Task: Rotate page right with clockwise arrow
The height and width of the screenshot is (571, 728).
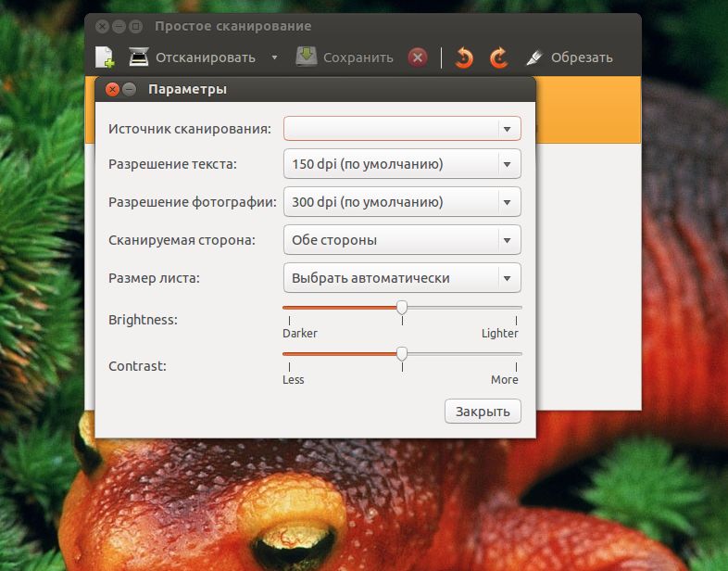Action: pyautogui.click(x=499, y=57)
